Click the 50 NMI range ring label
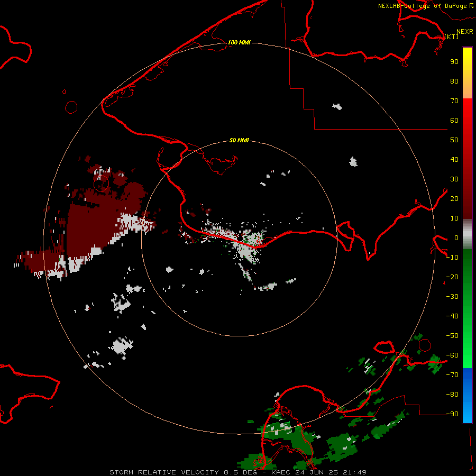The height and width of the screenshot is (476, 476). pyautogui.click(x=239, y=140)
